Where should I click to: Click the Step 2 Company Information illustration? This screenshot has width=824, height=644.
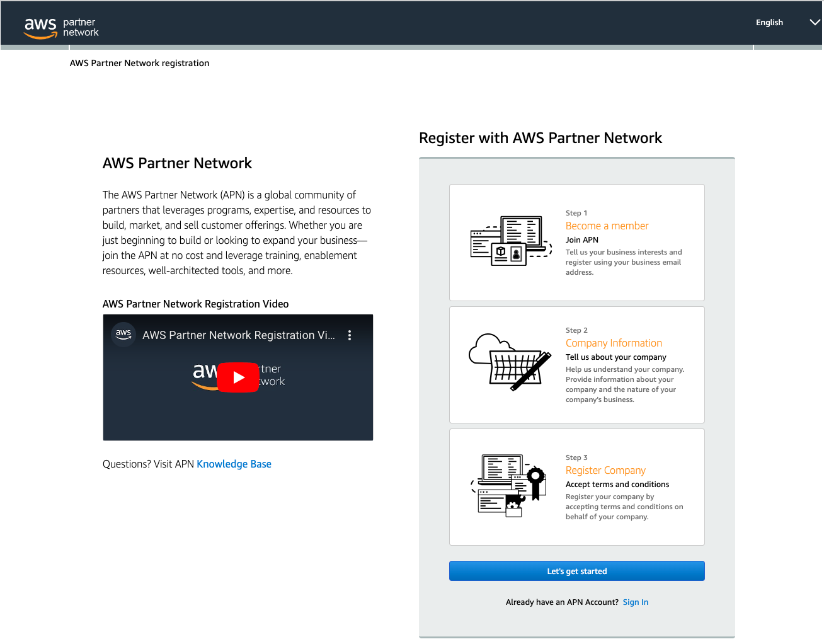point(511,362)
